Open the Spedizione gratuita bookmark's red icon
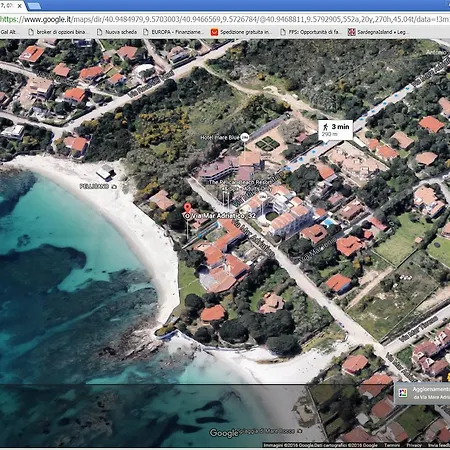This screenshot has width=450, height=450. [214, 32]
